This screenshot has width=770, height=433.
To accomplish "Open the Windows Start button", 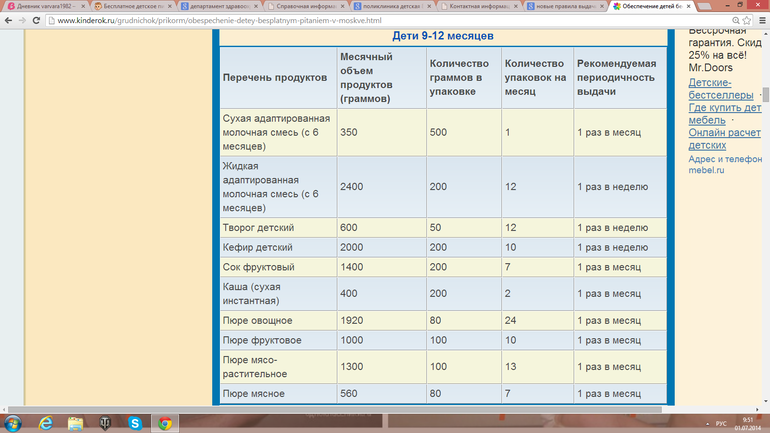I will pos(13,423).
